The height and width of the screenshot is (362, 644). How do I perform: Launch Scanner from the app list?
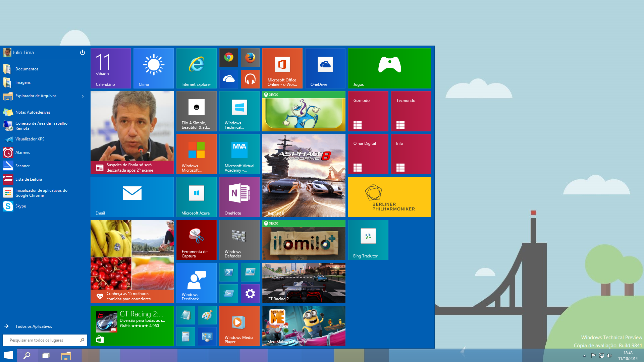44,166
